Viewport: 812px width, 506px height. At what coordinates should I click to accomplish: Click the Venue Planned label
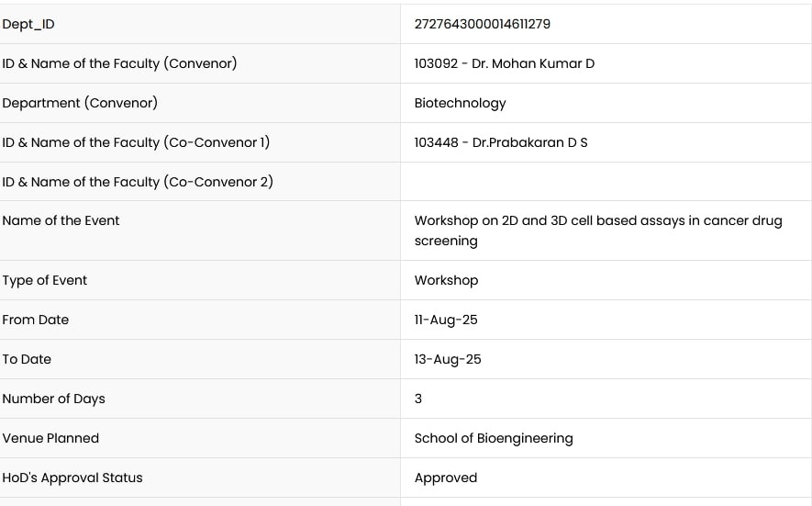click(50, 438)
